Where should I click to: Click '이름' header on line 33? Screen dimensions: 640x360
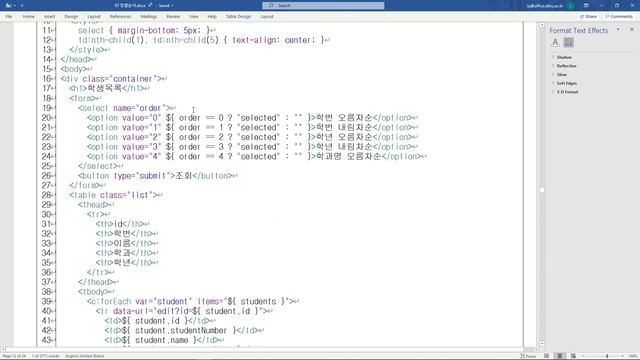pyautogui.click(x=122, y=243)
